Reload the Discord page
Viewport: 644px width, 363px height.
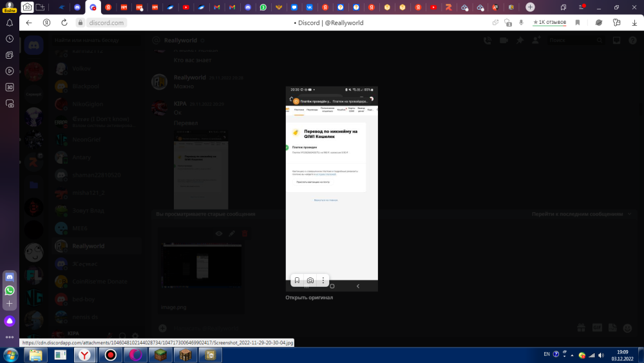pyautogui.click(x=64, y=23)
